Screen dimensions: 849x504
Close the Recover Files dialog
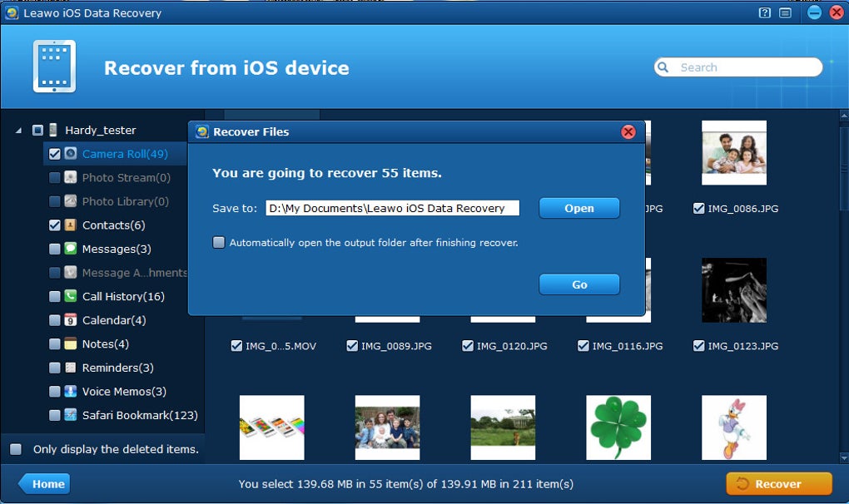[x=628, y=131]
